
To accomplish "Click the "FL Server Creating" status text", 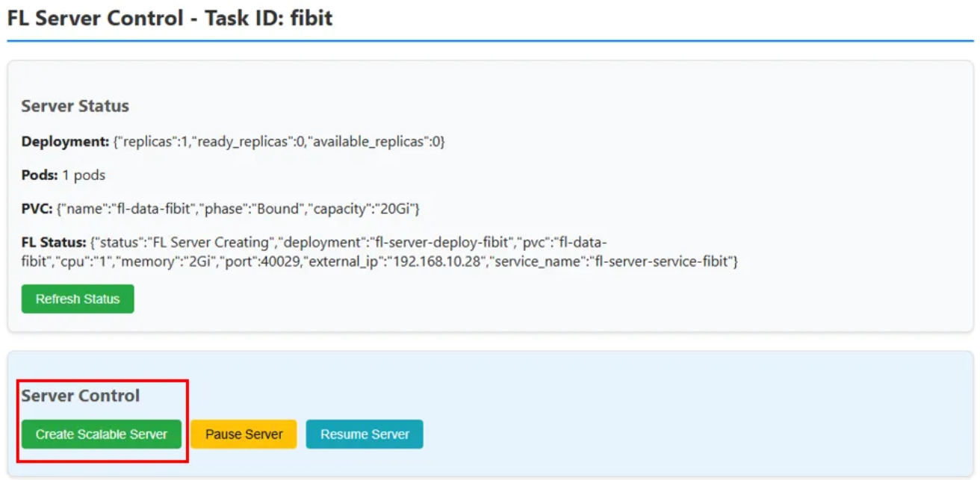I will click(206, 243).
